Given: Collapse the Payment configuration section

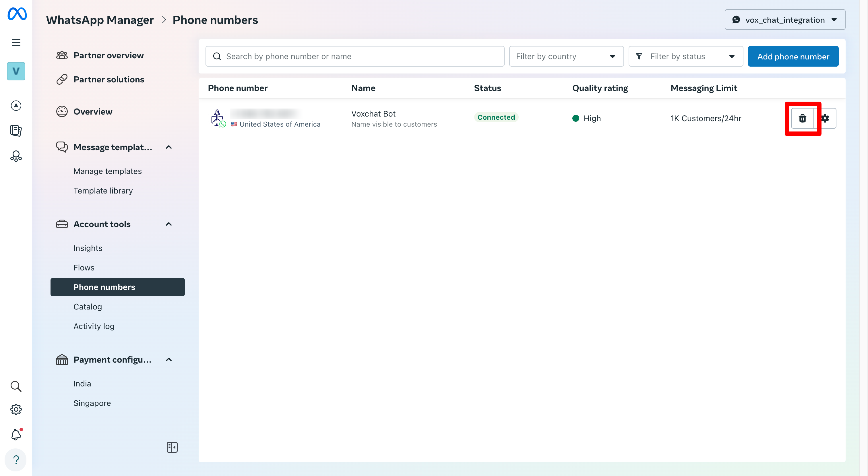Looking at the screenshot, I should pyautogui.click(x=169, y=360).
